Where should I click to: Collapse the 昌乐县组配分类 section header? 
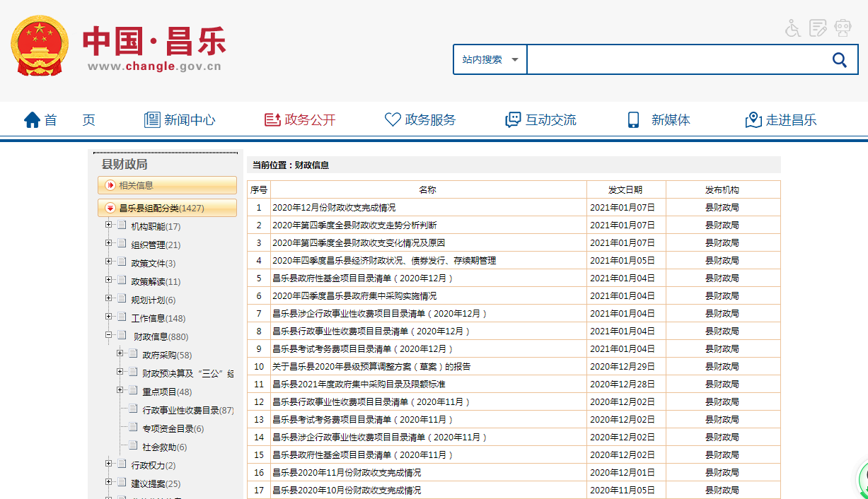pyautogui.click(x=110, y=208)
